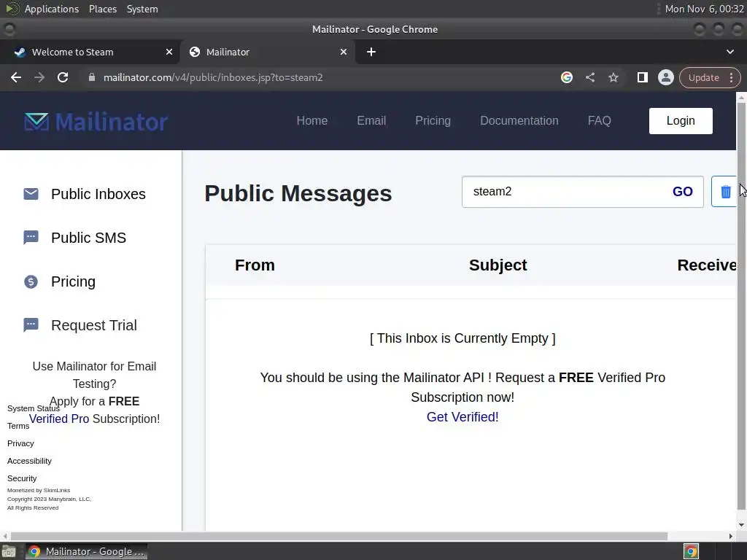Open Chrome profile avatar
Viewport: 747px width, 560px height.
(x=665, y=77)
